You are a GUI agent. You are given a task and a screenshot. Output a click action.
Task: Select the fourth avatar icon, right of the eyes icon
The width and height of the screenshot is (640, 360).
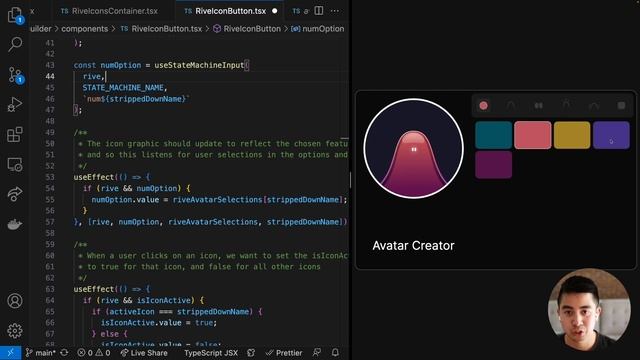(x=566, y=106)
